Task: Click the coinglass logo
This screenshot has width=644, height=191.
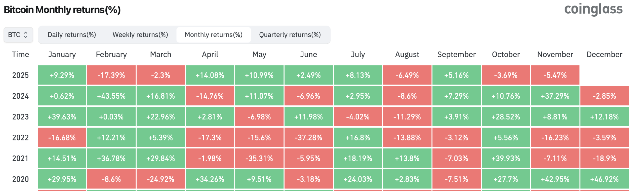Action: click(593, 10)
